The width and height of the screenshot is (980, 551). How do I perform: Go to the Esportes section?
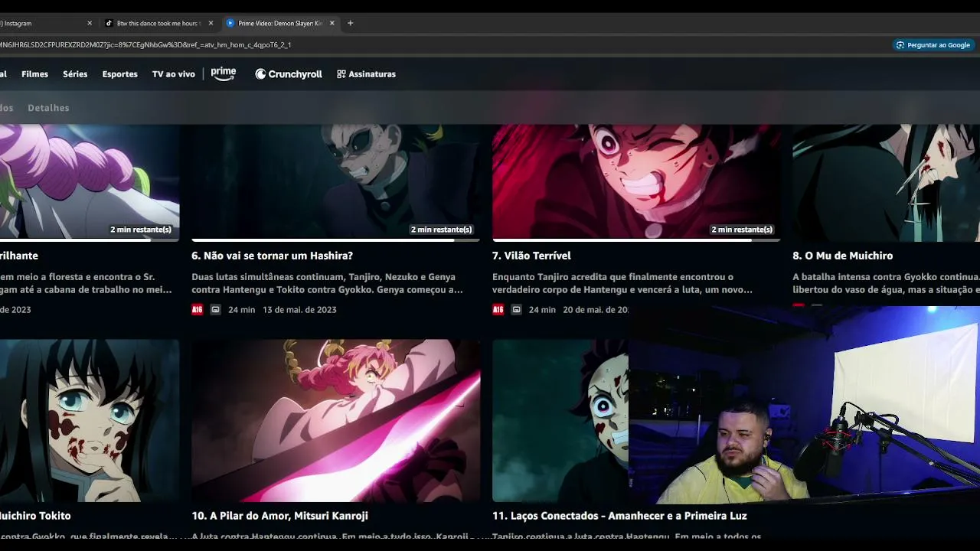120,74
